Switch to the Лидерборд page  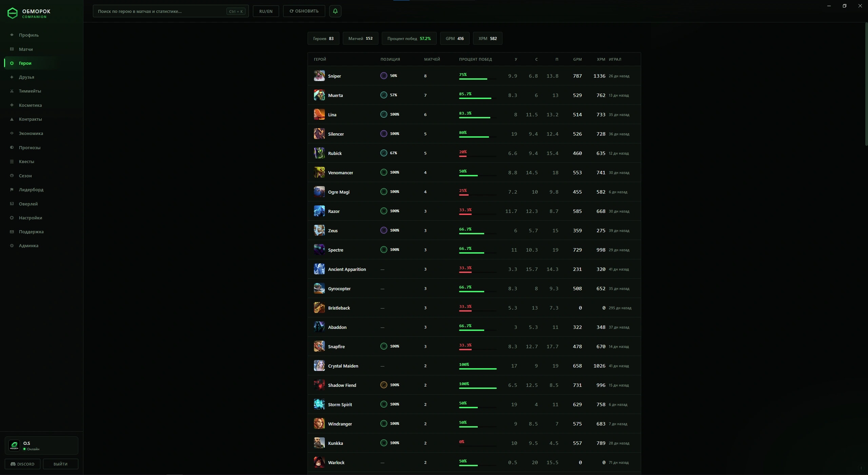coord(42,190)
